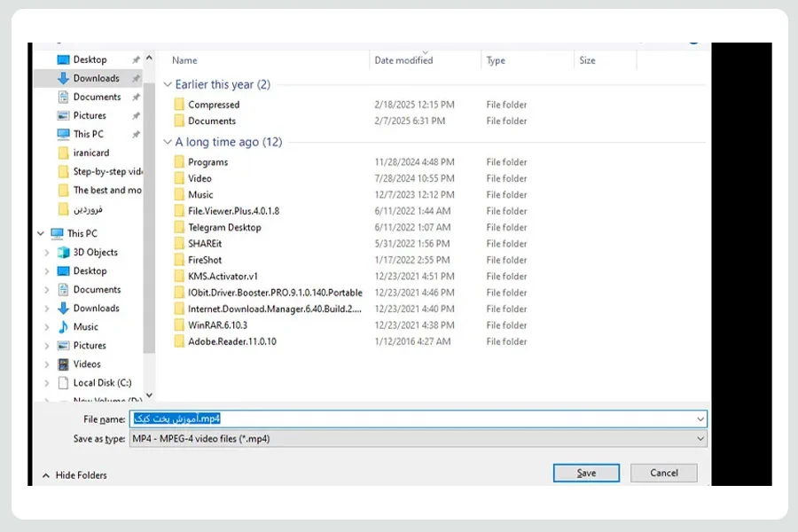Click the Save button

pos(586,473)
